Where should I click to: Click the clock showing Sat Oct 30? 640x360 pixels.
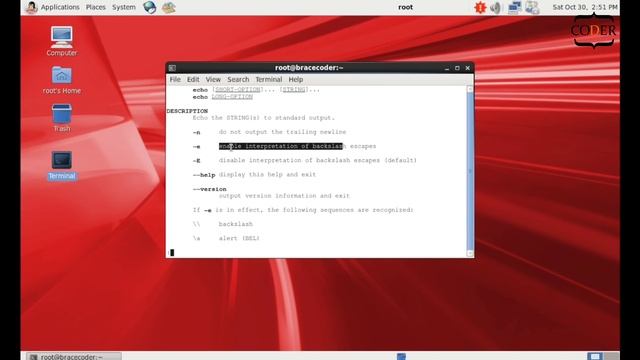(585, 7)
